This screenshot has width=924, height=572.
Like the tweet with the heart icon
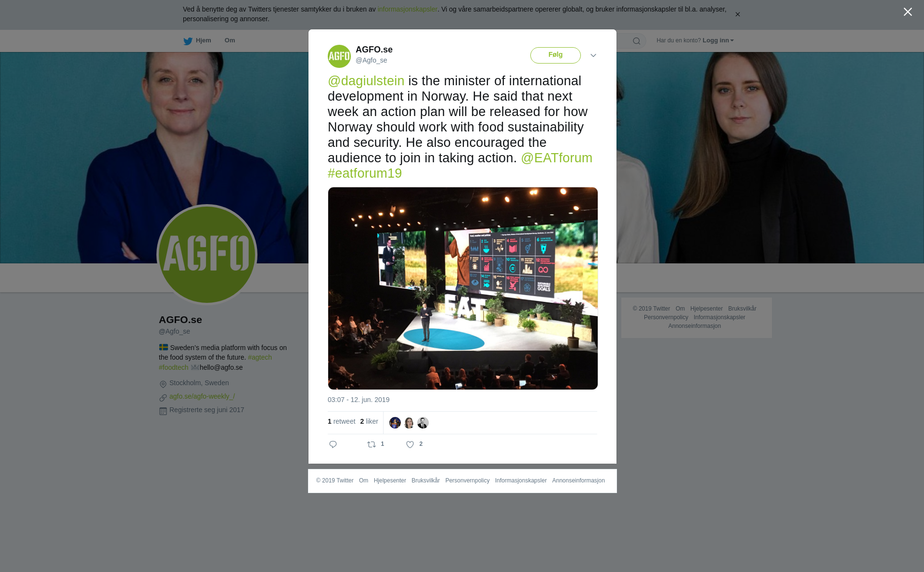(x=410, y=444)
